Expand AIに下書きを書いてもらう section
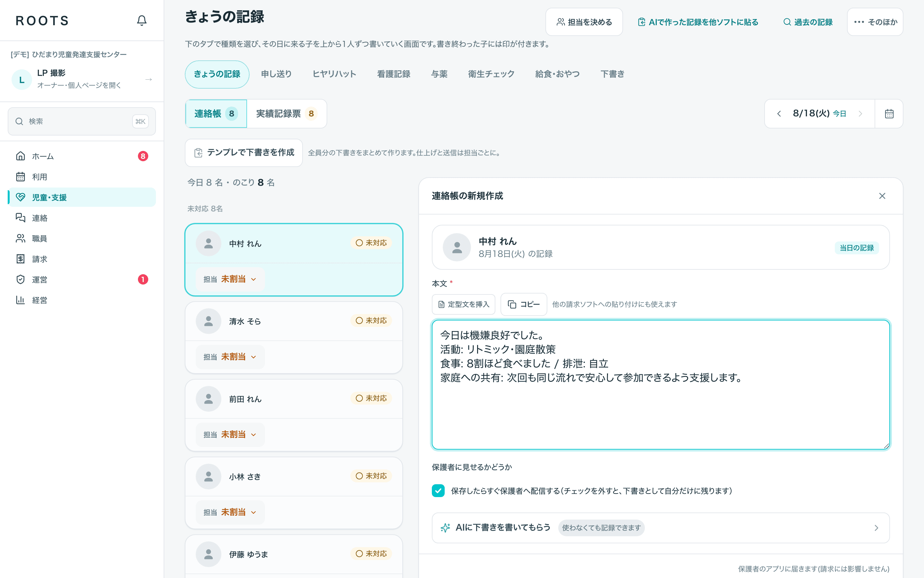The image size is (924, 578). (661, 528)
